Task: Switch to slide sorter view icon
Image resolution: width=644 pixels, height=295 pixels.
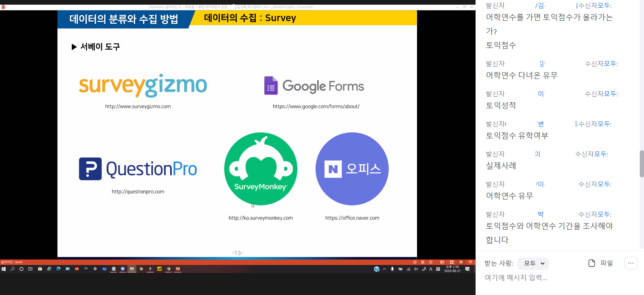Action: point(452,262)
